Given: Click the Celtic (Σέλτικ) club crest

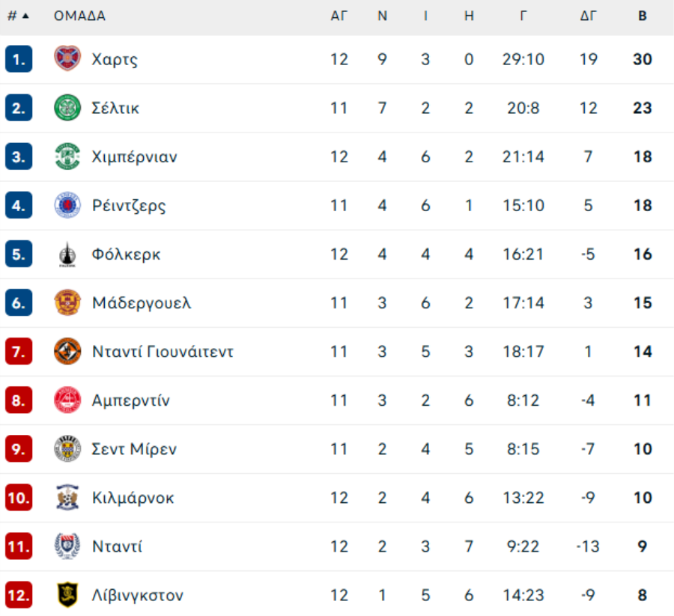Looking at the screenshot, I should (67, 108).
